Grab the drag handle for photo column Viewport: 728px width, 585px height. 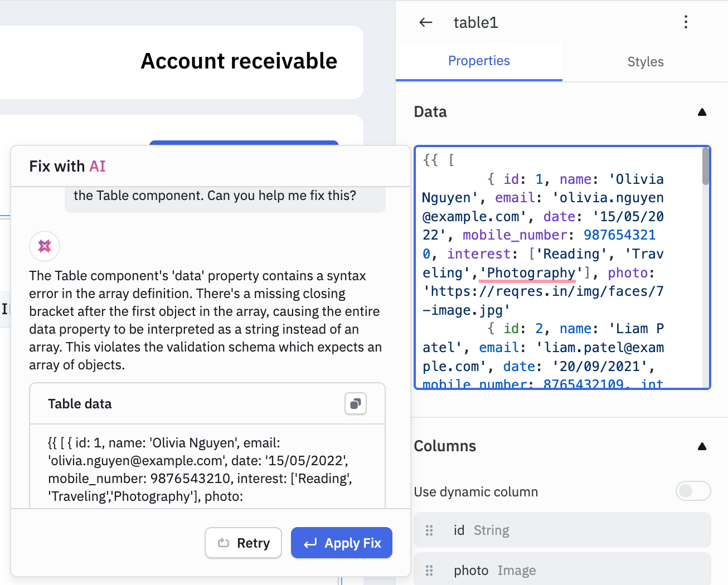(429, 571)
